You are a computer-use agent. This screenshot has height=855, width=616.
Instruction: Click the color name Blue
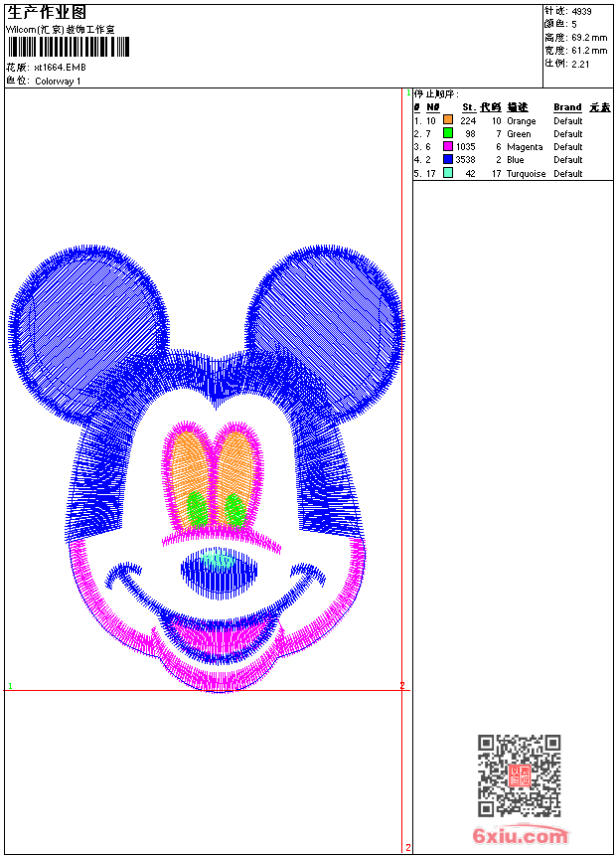coord(515,160)
